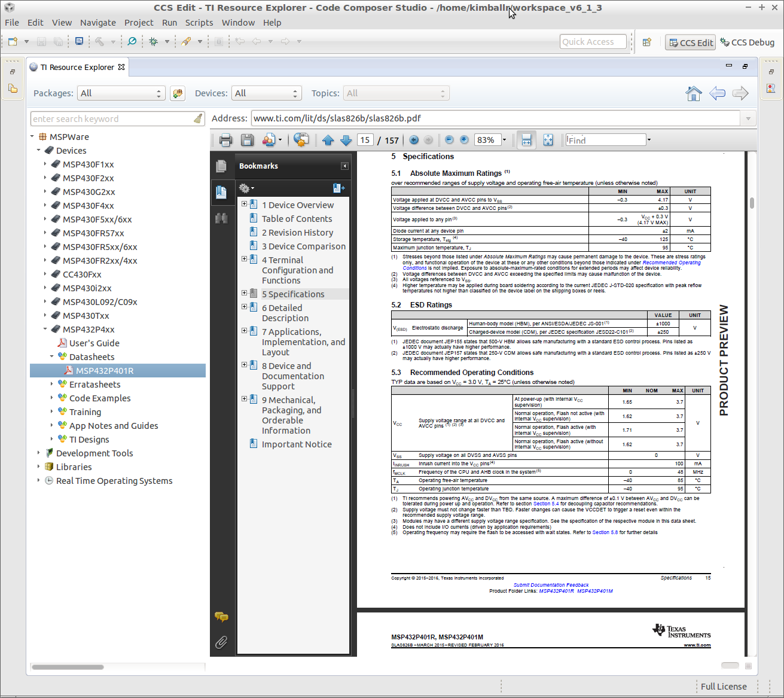
Task: Open the Packages dropdown
Action: [121, 93]
